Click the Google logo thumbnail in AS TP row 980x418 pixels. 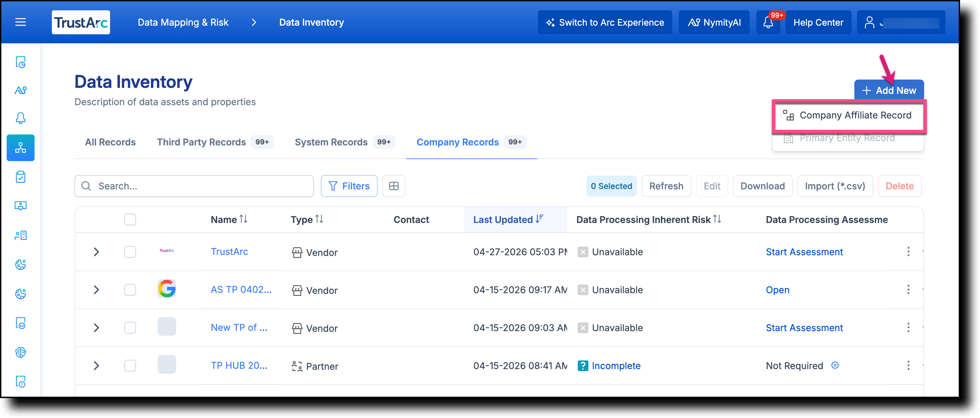click(167, 289)
